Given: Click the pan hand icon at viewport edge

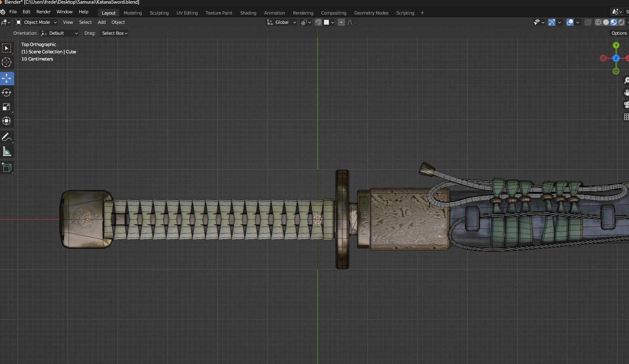Looking at the screenshot, I should [x=626, y=93].
